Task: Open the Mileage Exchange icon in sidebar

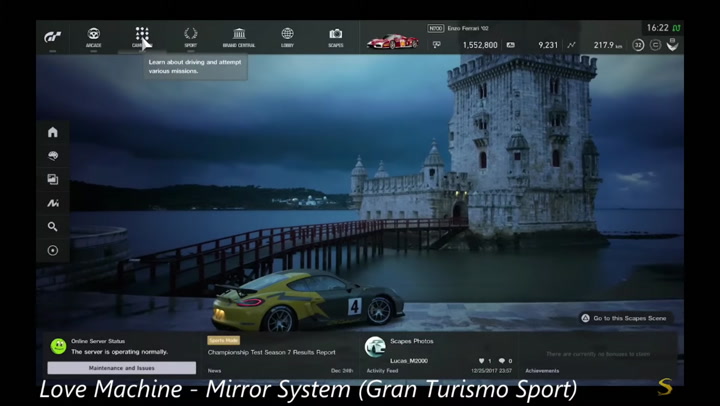Action: [53, 203]
